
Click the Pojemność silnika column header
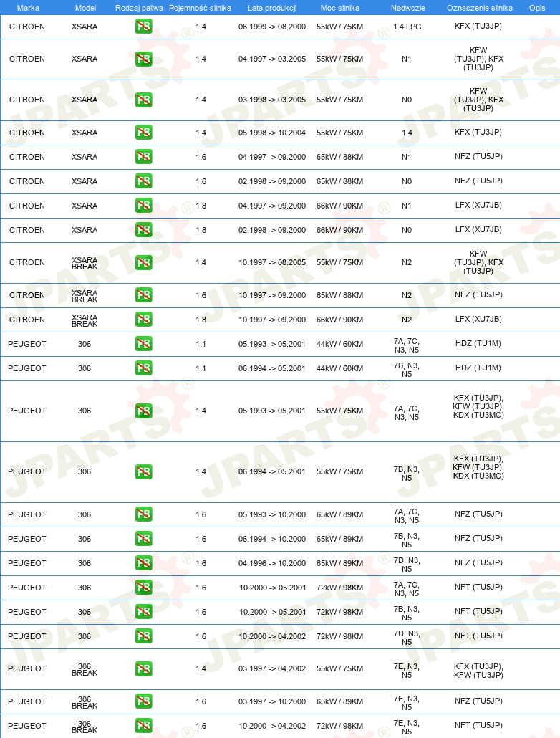tap(200, 8)
